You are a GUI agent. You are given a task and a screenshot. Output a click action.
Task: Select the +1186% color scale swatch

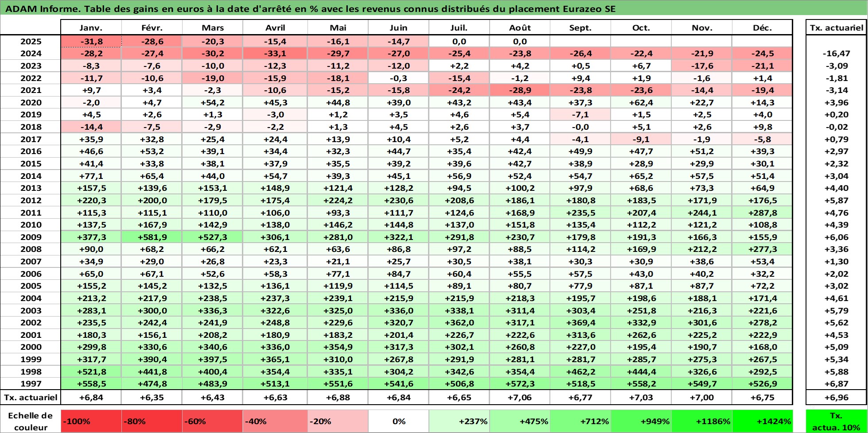(x=702, y=421)
